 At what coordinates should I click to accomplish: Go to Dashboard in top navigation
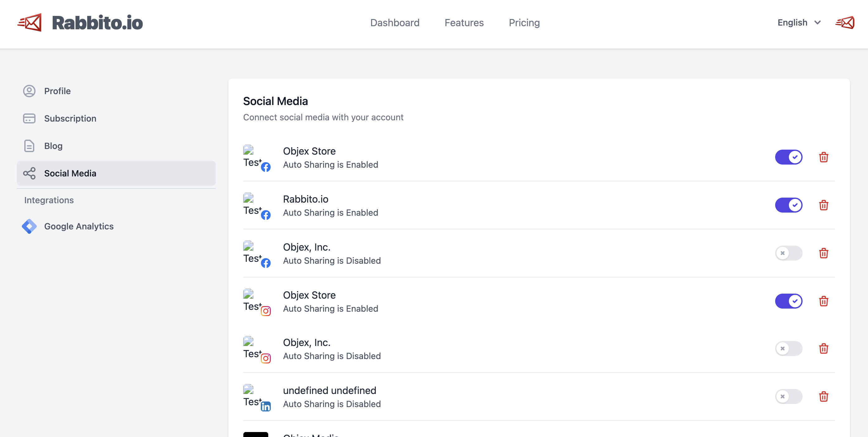pyautogui.click(x=394, y=22)
